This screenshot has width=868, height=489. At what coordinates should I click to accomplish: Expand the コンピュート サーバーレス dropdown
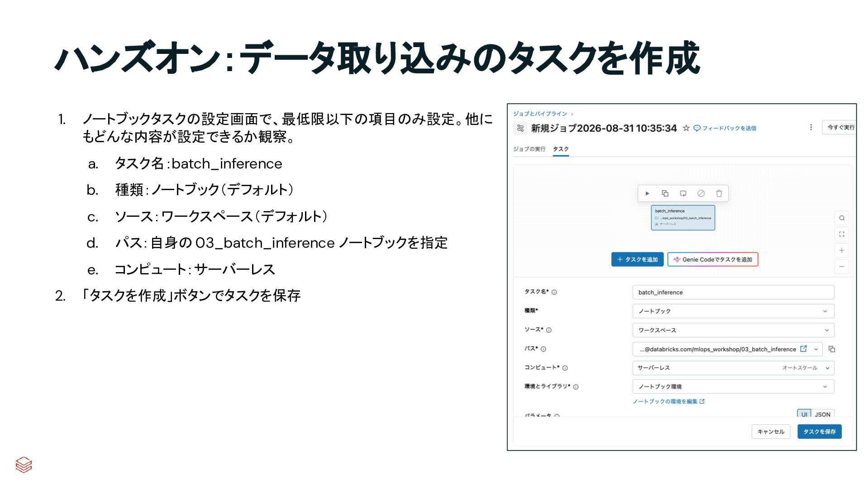[733, 368]
